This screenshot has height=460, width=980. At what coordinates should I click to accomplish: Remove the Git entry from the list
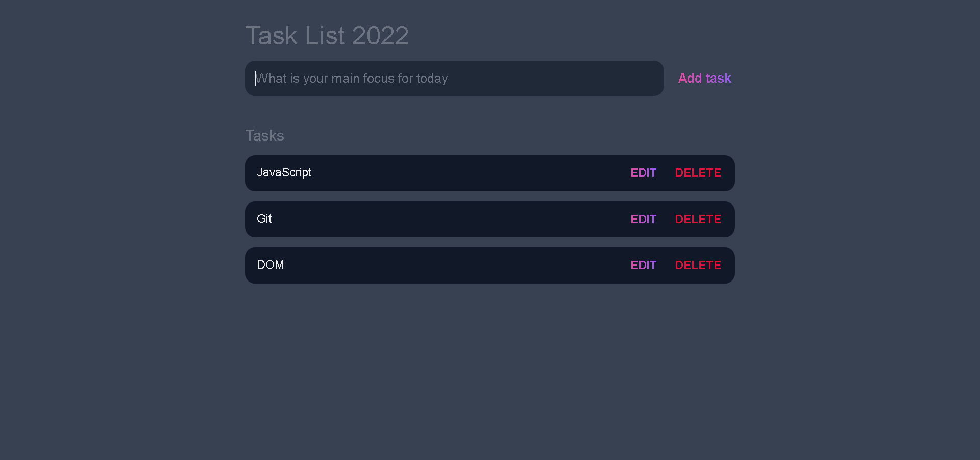(x=698, y=219)
